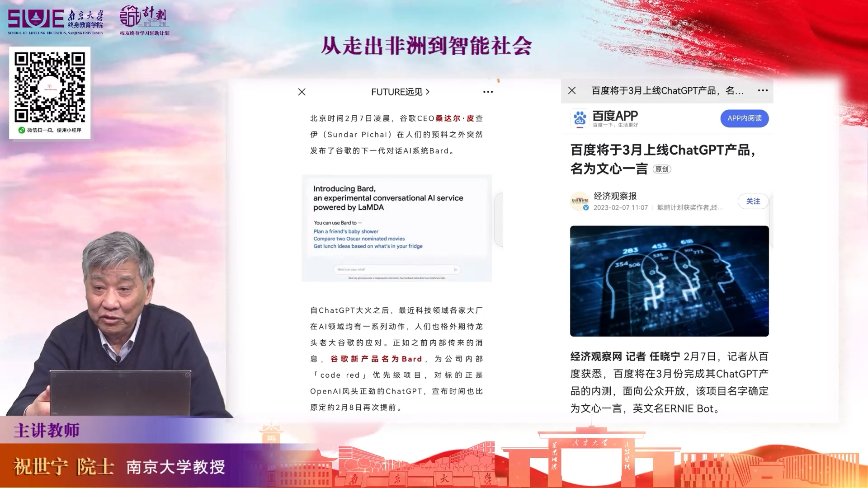The width and height of the screenshot is (868, 488).
Task: Tap the APP内阅读 button
Action: (x=745, y=118)
